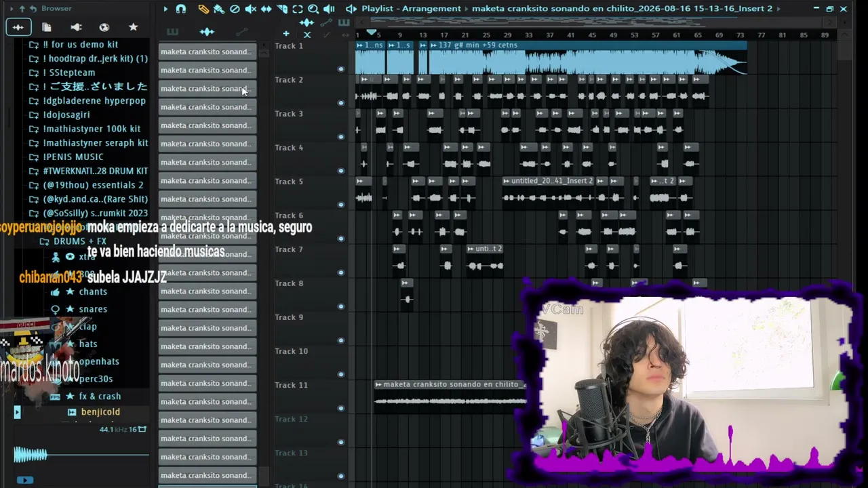Select the Mute tool with speaker-x icon

(x=250, y=9)
